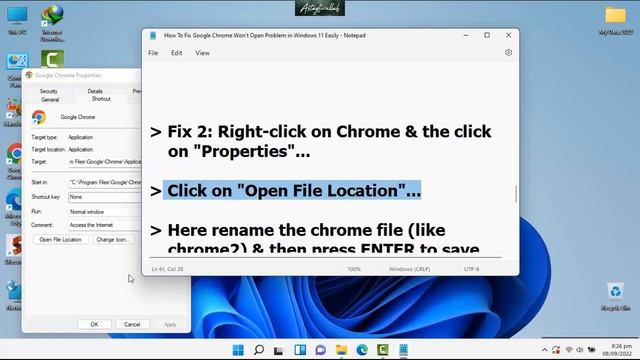
Task: Click the volume speaker tray icon
Action: click(580, 350)
